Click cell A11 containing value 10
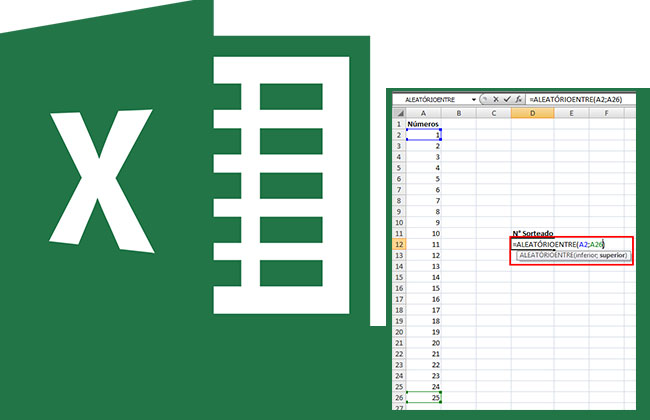Image resolution: width=650 pixels, height=420 pixels. pyautogui.click(x=423, y=233)
